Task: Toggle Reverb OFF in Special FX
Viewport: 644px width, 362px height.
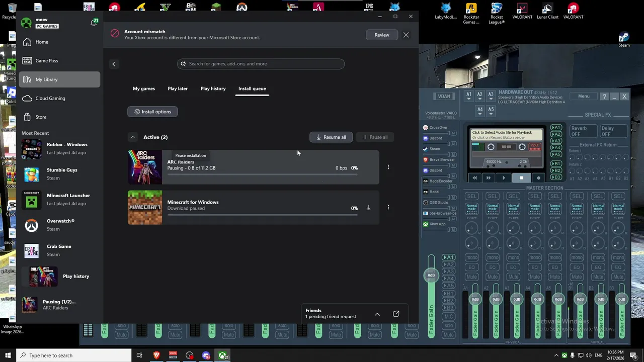Action: [x=583, y=131]
